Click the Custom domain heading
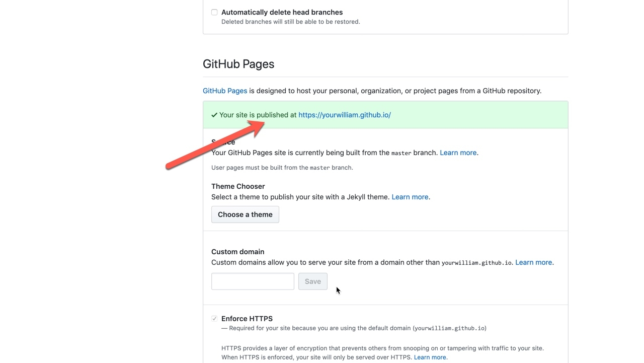Screen dimensions: 644x363 [237, 252]
